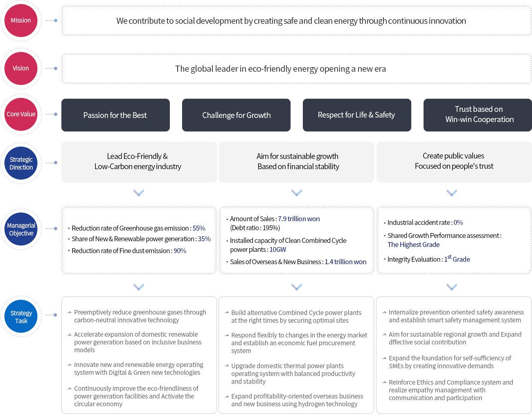
Task: Click the chevron below Create public values
Action: (452, 193)
